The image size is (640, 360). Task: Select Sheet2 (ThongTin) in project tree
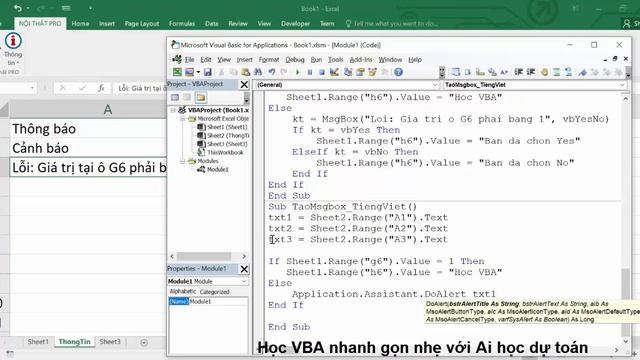(224, 136)
